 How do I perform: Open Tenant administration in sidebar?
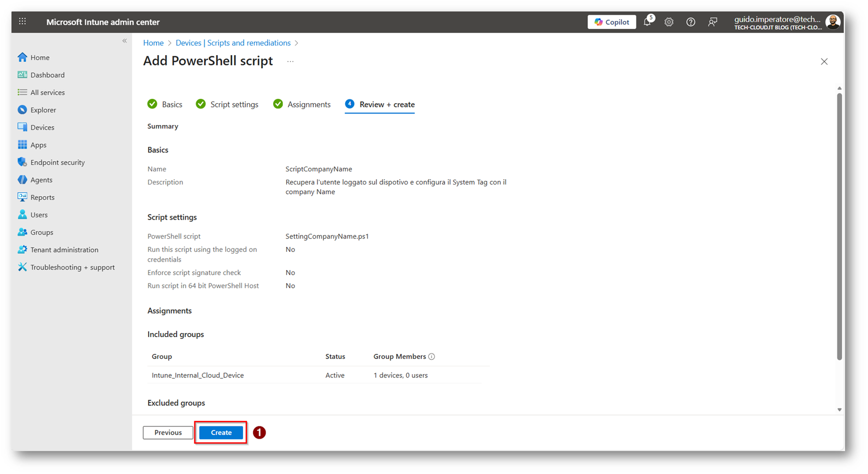pos(64,250)
